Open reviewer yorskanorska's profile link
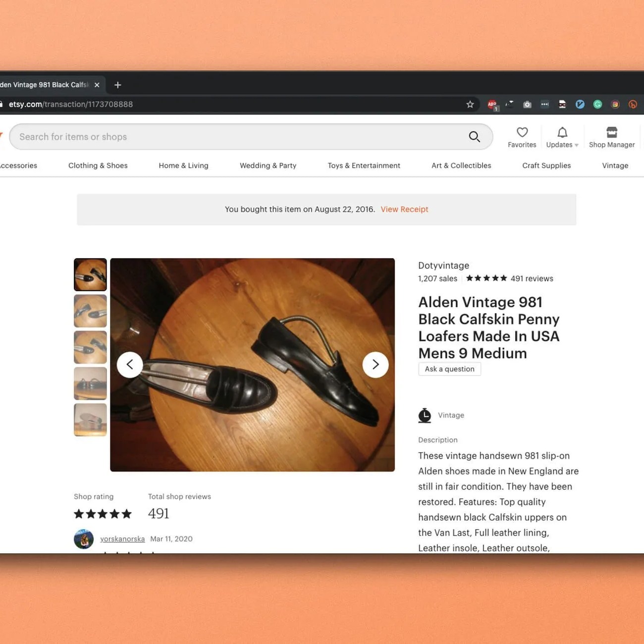 pyautogui.click(x=122, y=539)
